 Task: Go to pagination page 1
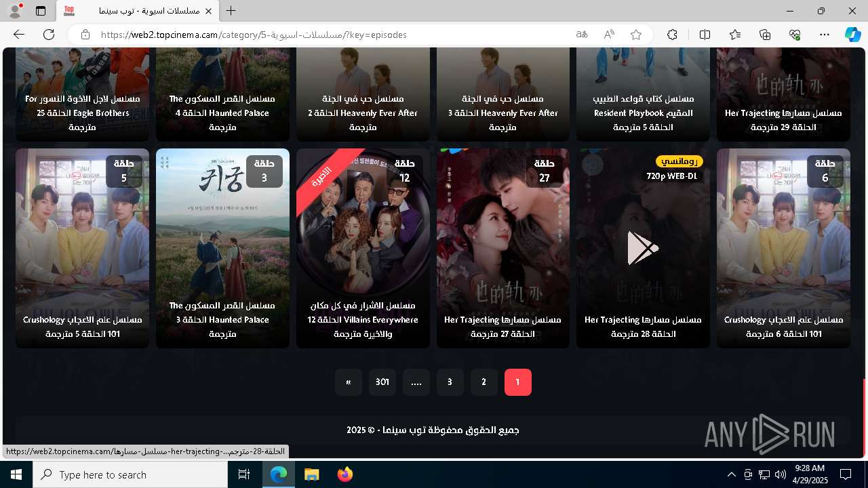click(517, 382)
